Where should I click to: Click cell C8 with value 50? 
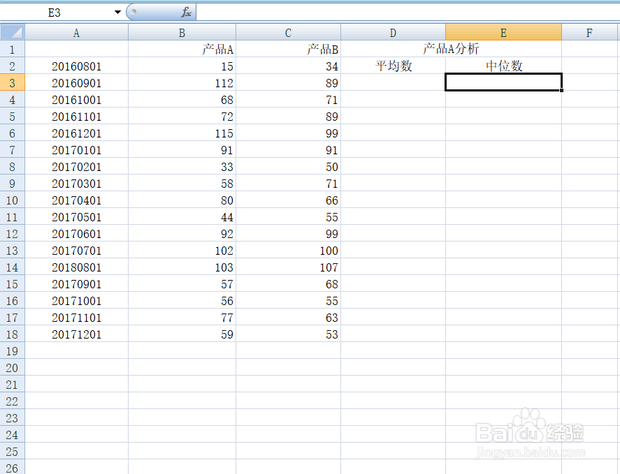click(288, 167)
